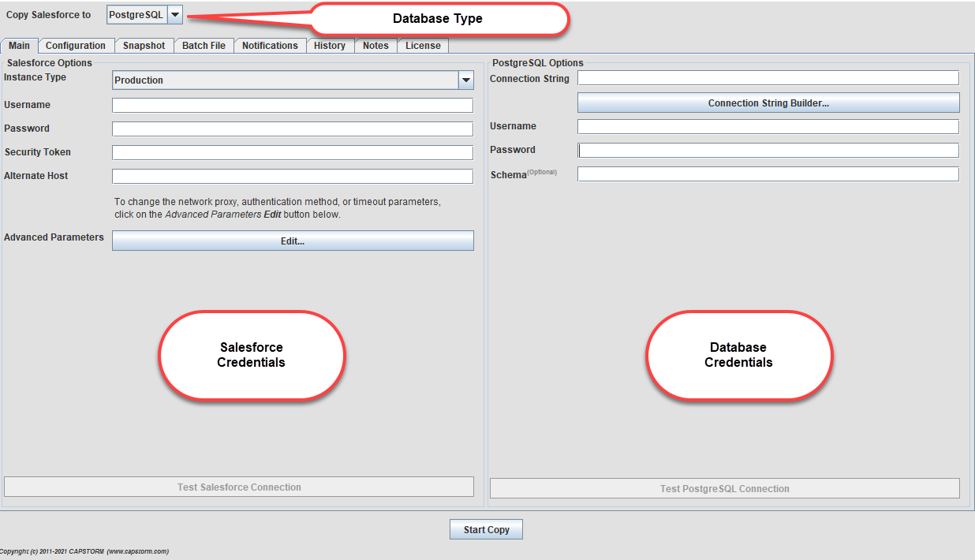Click the Test Salesforce Connection button
Screen dimensions: 975x560
coord(239,487)
